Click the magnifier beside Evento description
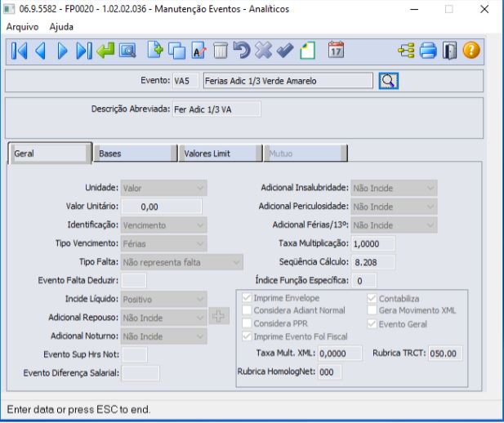This screenshot has width=504, height=423. pyautogui.click(x=388, y=81)
